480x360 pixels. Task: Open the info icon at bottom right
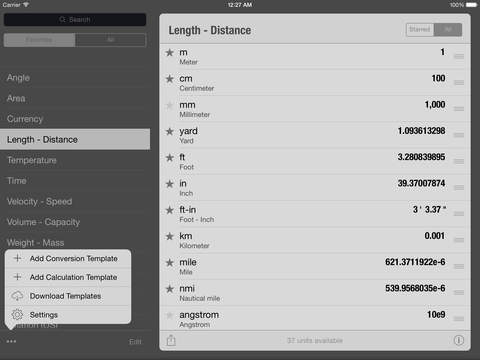(x=459, y=340)
